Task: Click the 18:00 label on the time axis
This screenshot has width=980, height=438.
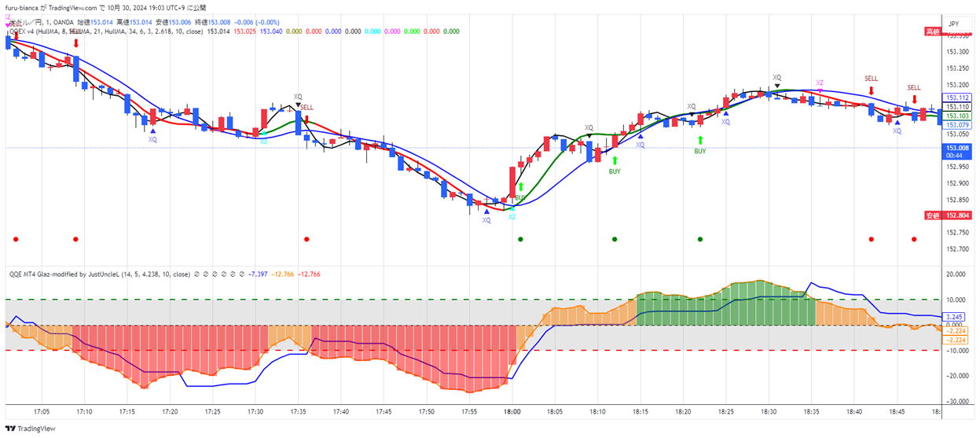Action: pos(512,411)
